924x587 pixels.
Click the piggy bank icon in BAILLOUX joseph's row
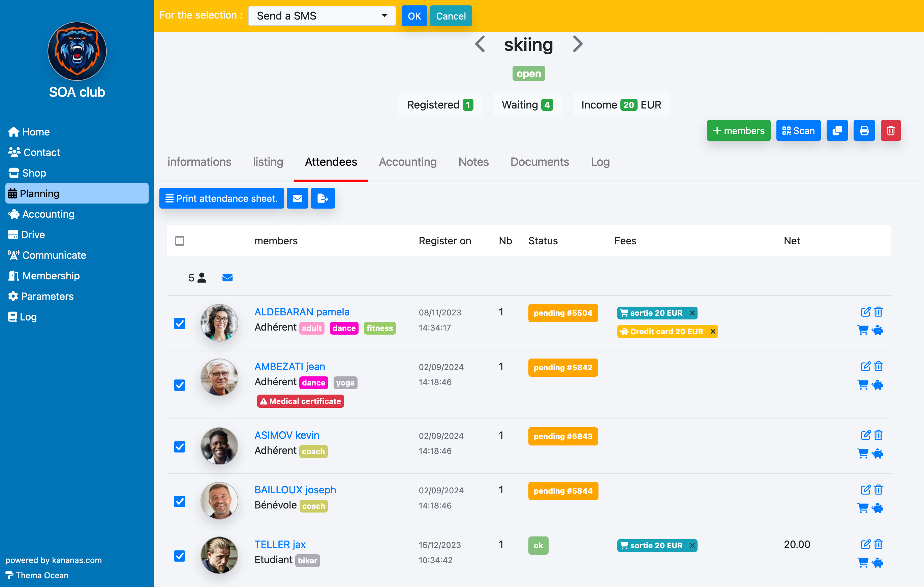877,508
